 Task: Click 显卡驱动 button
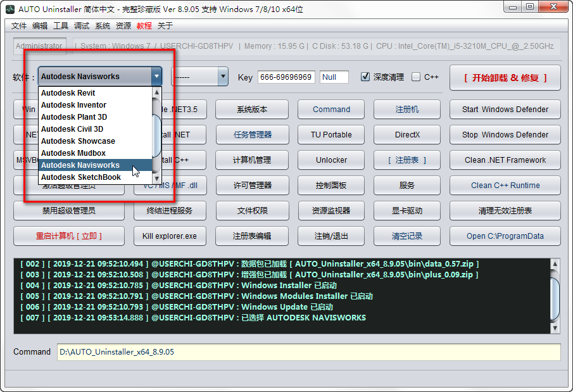pyautogui.click(x=406, y=210)
